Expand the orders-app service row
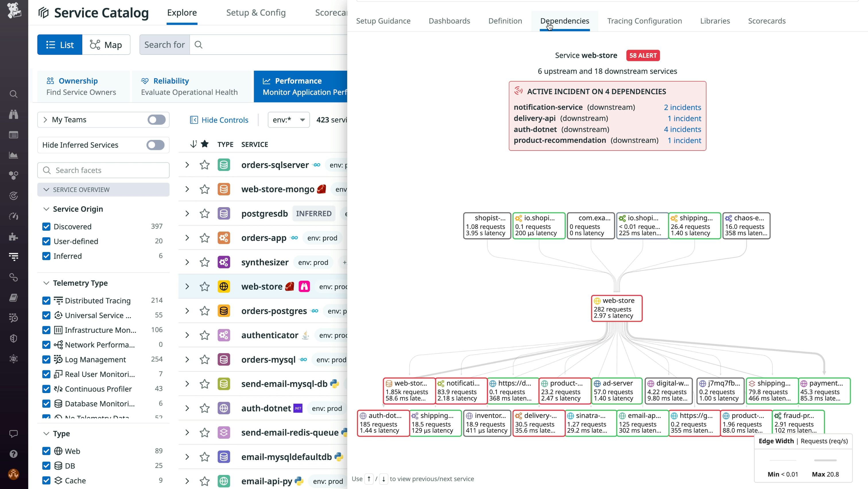The width and height of the screenshot is (868, 489). (x=187, y=238)
